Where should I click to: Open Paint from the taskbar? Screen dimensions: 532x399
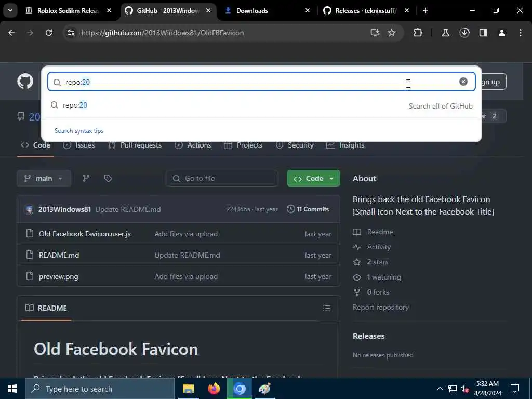[x=264, y=389]
